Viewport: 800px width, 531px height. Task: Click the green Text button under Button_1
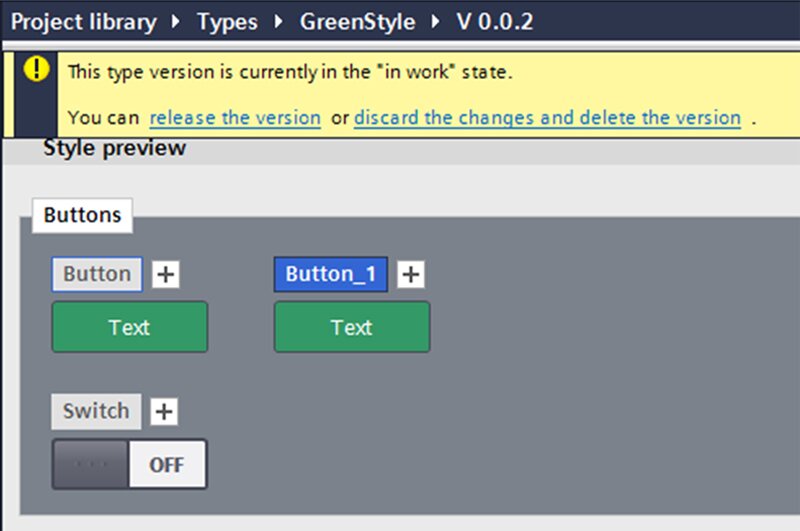coord(352,327)
